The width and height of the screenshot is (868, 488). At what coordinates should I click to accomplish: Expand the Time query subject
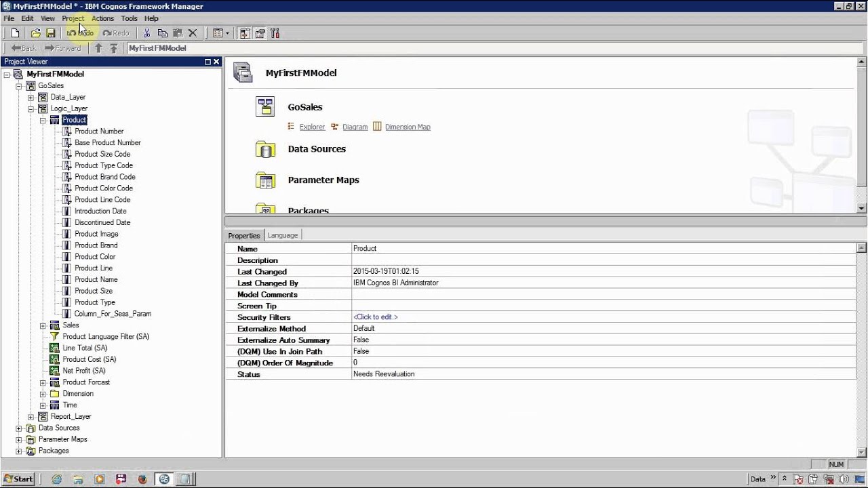coord(43,405)
